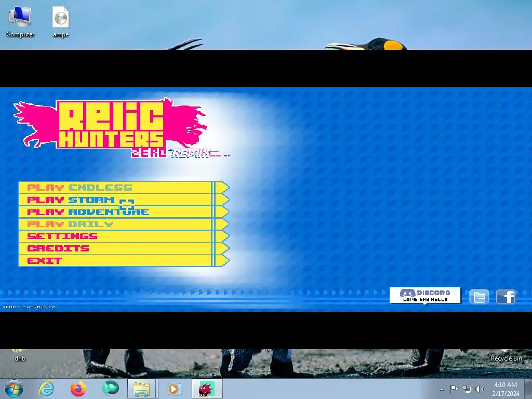Open Windows Media Player taskbar icon
The height and width of the screenshot is (399, 532).
pos(174,389)
